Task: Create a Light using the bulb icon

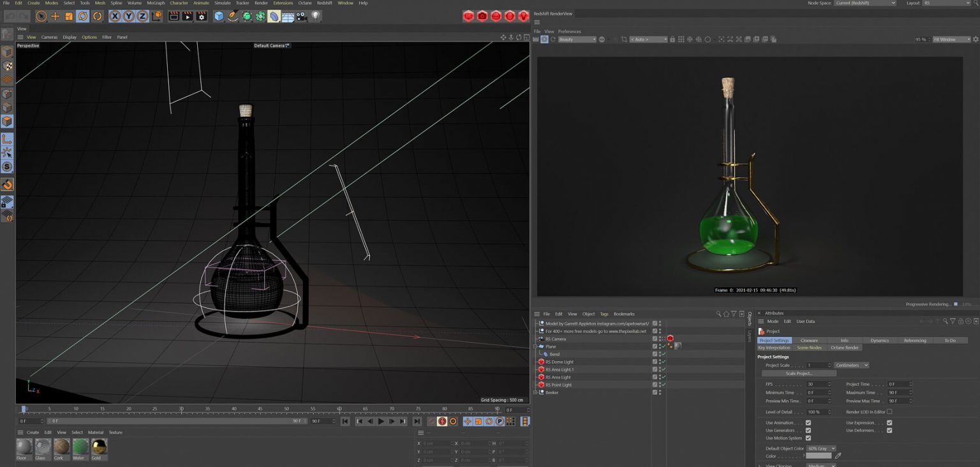Action: click(x=316, y=17)
